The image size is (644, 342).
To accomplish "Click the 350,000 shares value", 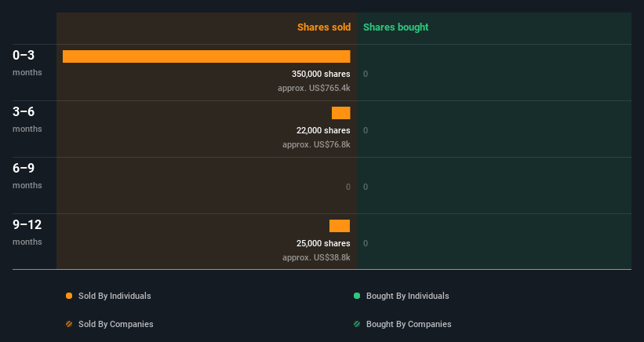I will (321, 74).
